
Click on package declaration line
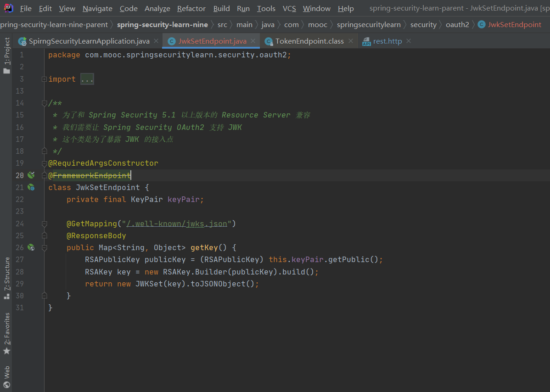170,55
